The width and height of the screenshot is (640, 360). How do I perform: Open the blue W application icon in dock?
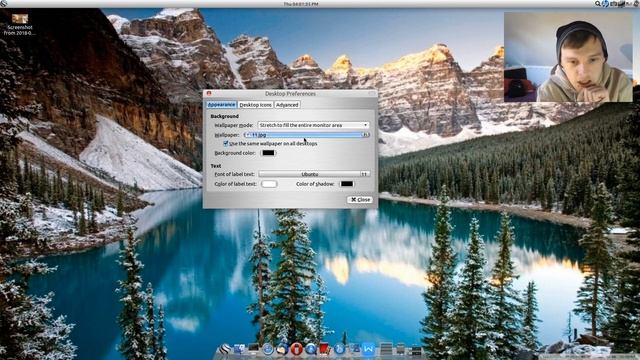click(369, 349)
